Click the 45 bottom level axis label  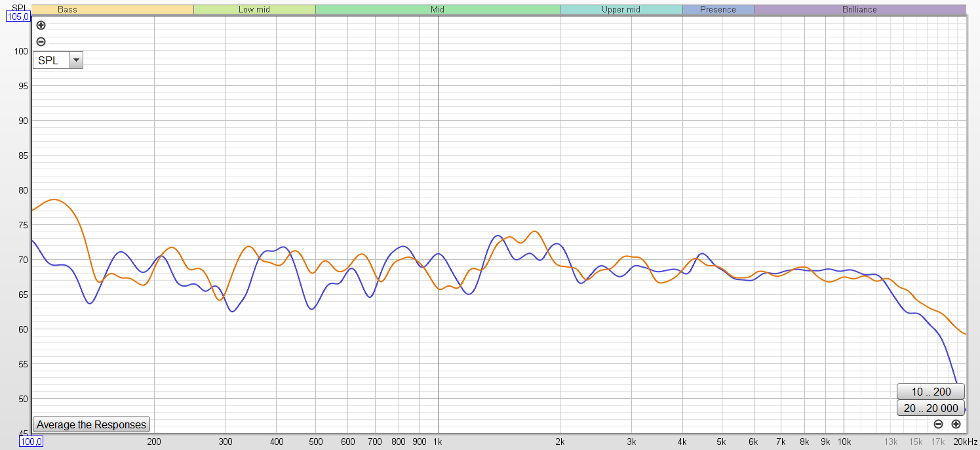click(x=22, y=433)
